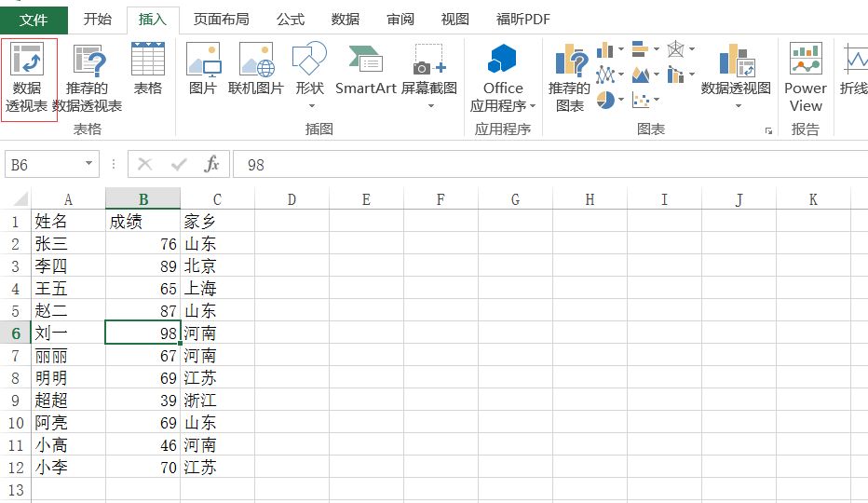Select cell containing 姓名
The image size is (868, 503).
pyautogui.click(x=68, y=221)
